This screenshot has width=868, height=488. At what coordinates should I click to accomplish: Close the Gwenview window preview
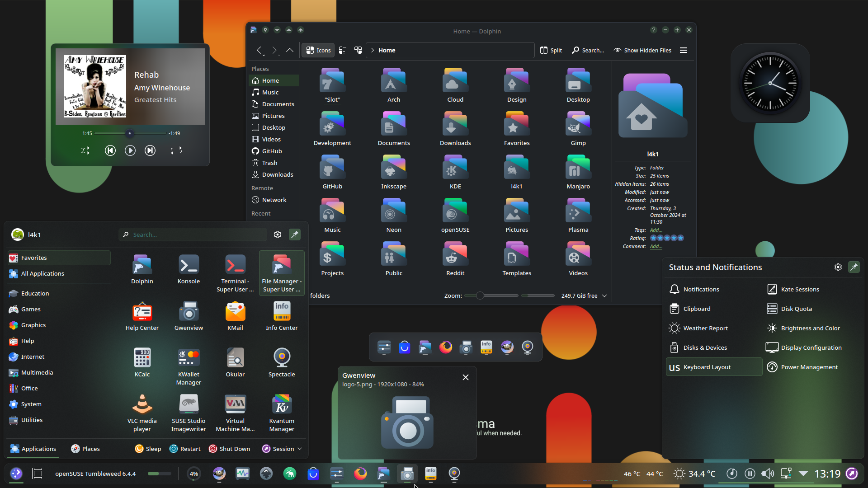pyautogui.click(x=466, y=377)
